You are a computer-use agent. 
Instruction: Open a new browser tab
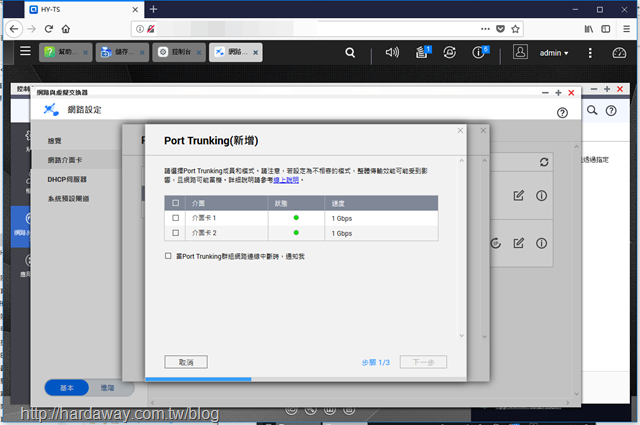[x=153, y=9]
